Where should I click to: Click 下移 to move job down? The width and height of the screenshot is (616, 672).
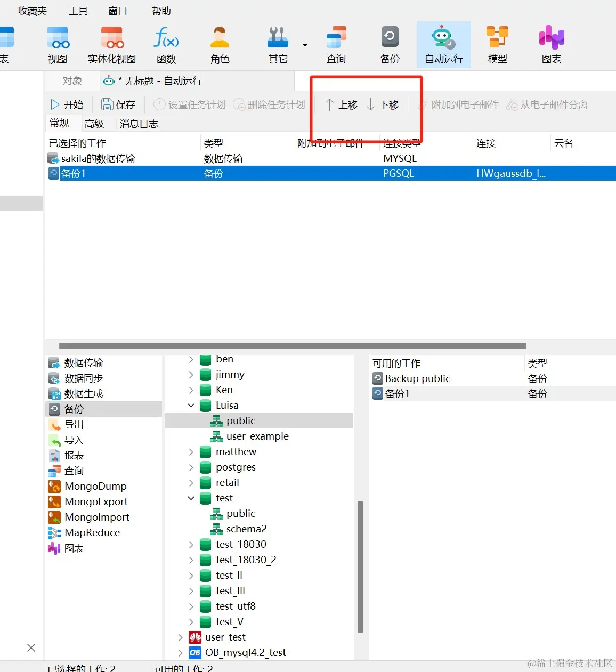[x=383, y=105]
